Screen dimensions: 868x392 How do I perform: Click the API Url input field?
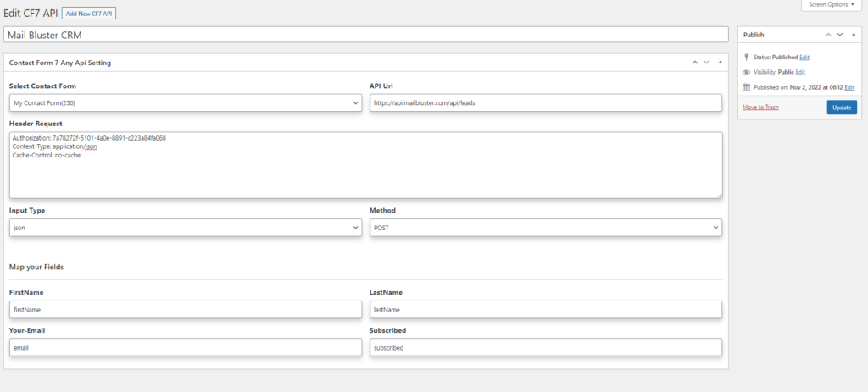(x=545, y=103)
